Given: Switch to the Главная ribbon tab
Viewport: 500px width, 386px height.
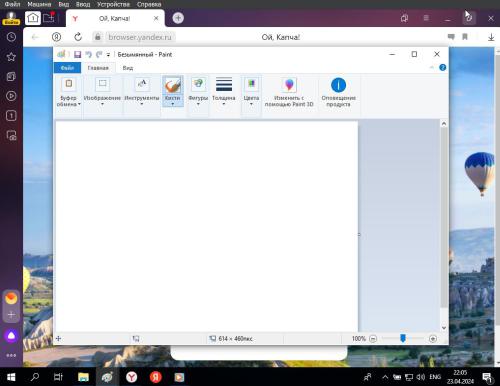Looking at the screenshot, I should [98, 68].
